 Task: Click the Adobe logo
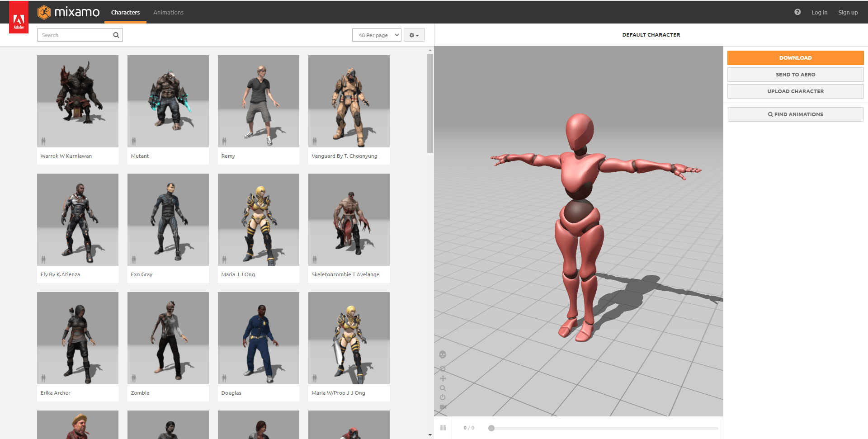pyautogui.click(x=19, y=18)
